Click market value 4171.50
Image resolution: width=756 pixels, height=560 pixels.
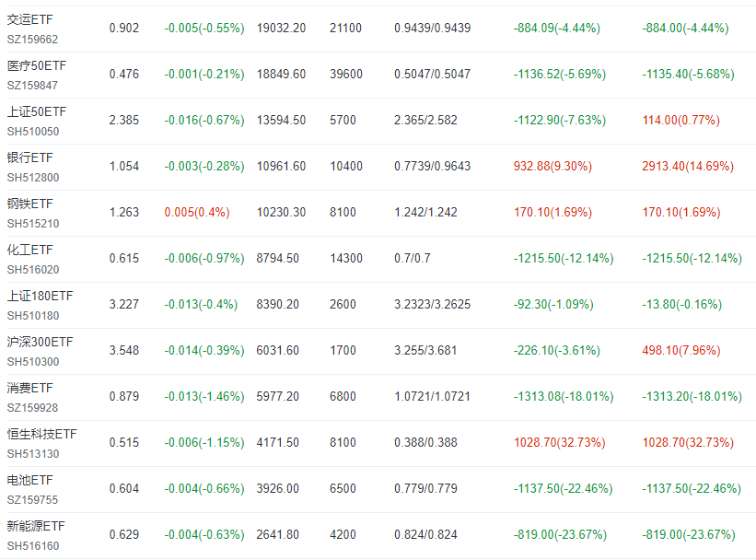coord(278,442)
